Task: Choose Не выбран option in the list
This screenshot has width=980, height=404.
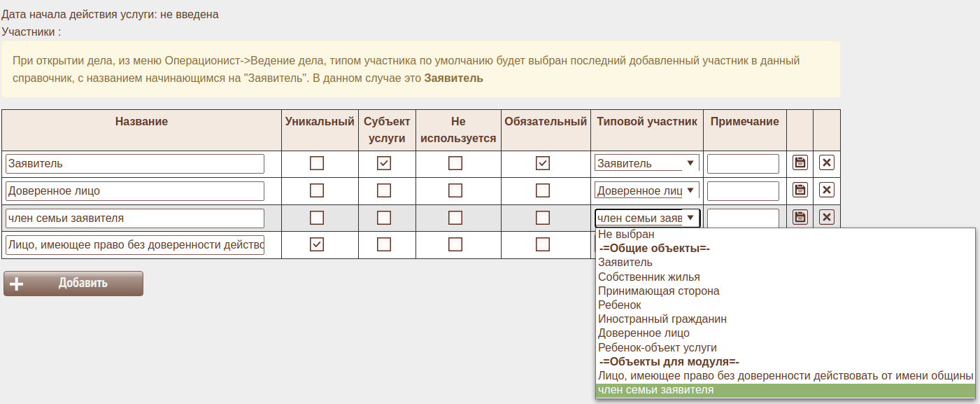Action: coord(626,235)
